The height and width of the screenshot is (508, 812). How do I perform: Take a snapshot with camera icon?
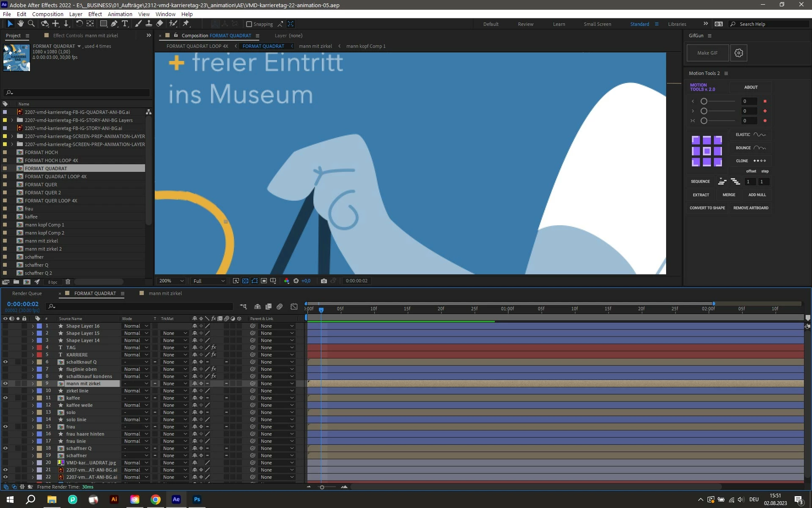pos(324,281)
